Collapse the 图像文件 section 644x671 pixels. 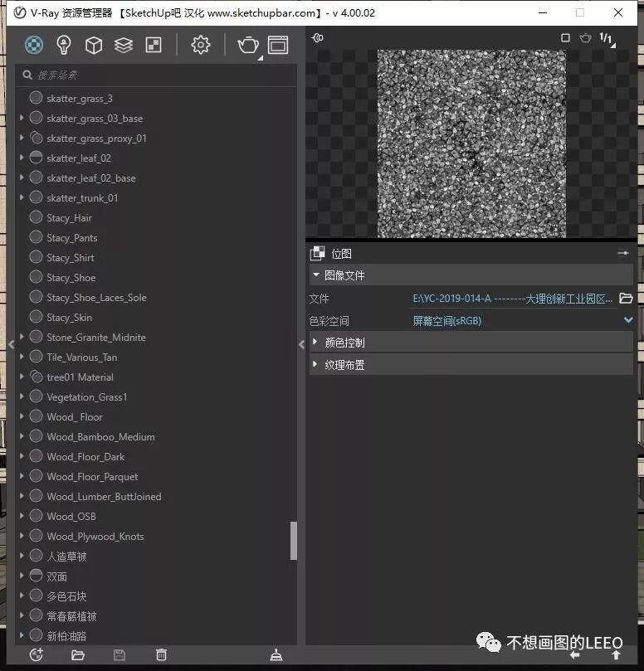coord(316,275)
